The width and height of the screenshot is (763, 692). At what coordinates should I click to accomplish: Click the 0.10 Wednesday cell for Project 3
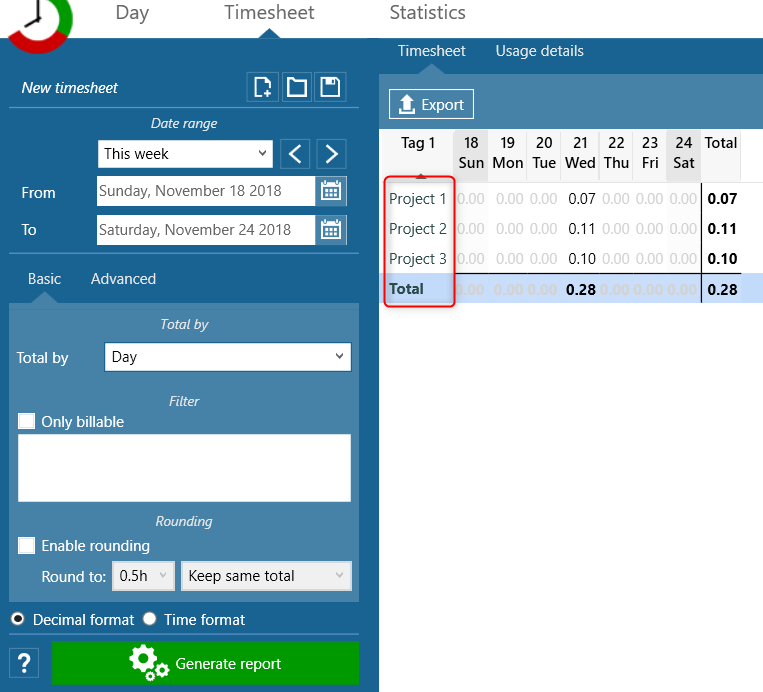pos(581,259)
